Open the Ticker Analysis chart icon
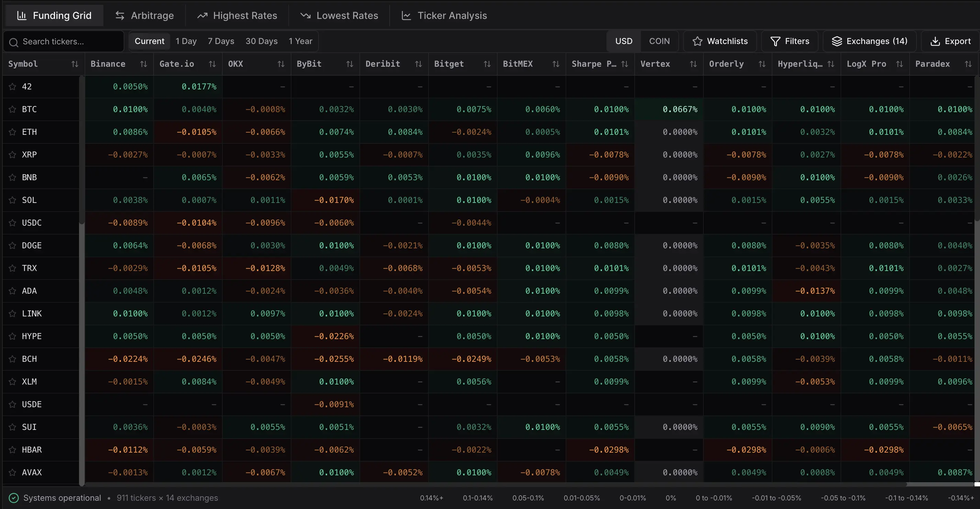 tap(406, 15)
